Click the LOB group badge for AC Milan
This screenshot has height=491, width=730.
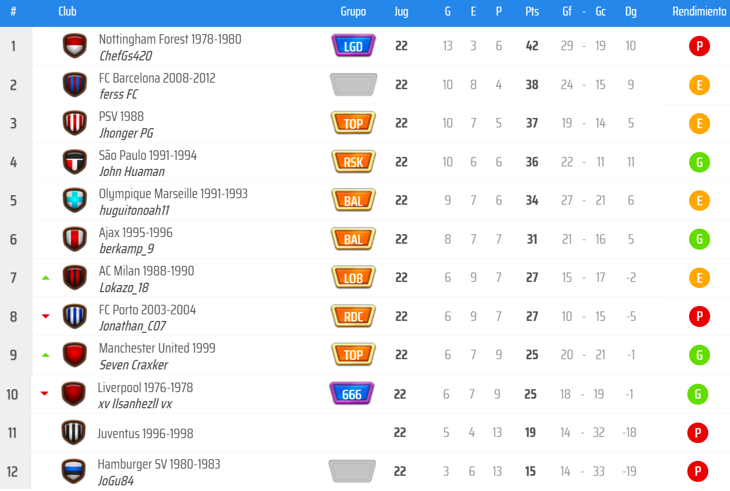pyautogui.click(x=353, y=277)
